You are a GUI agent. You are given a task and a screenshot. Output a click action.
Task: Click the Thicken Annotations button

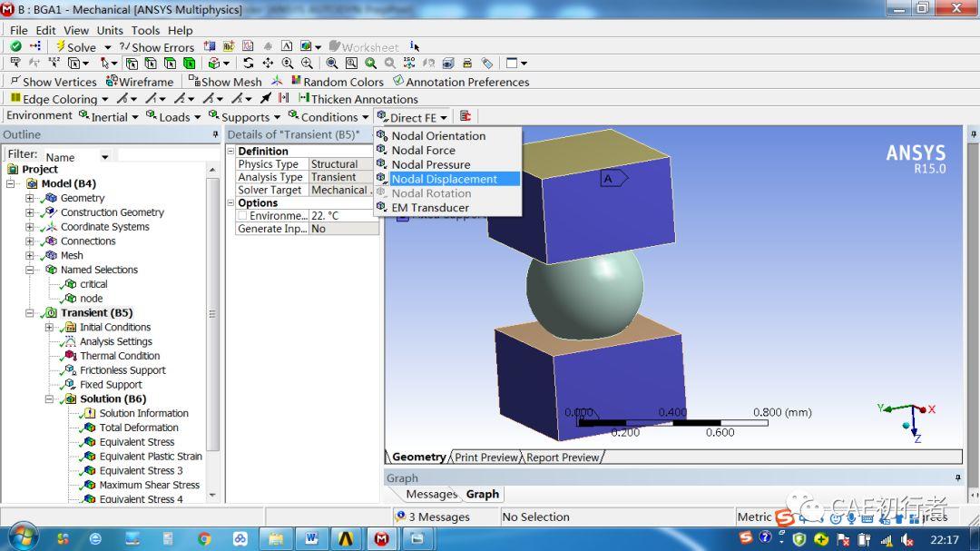click(358, 99)
